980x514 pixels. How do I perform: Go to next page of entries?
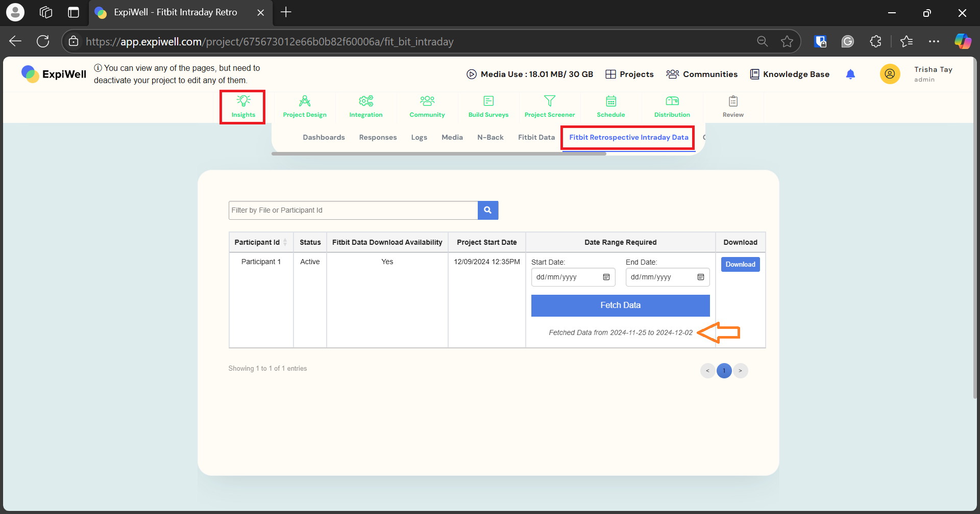[740, 371]
